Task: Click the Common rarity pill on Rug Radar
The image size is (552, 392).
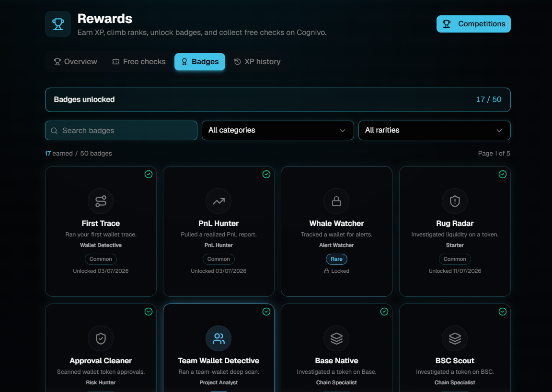Action: pyautogui.click(x=455, y=259)
